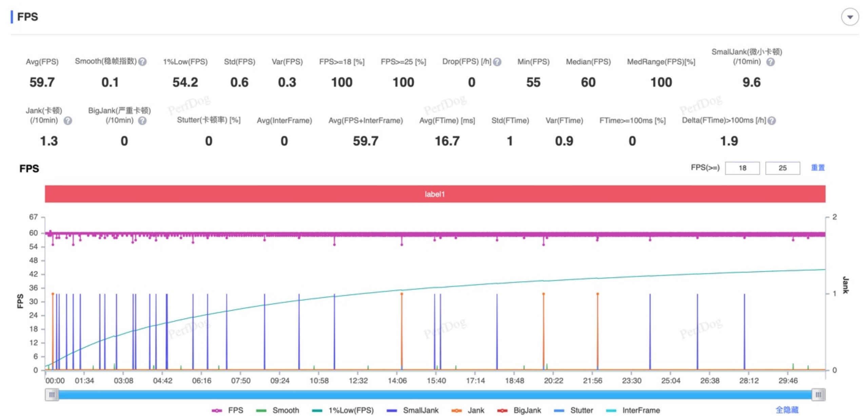Image resolution: width=868 pixels, height=416 pixels.
Task: Toggle the SmallJank series in legend
Action: [x=412, y=410]
